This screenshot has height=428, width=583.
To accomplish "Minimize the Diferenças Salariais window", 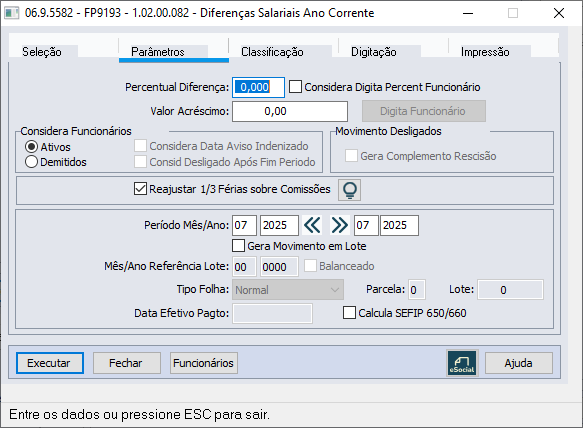I will pyautogui.click(x=468, y=13).
